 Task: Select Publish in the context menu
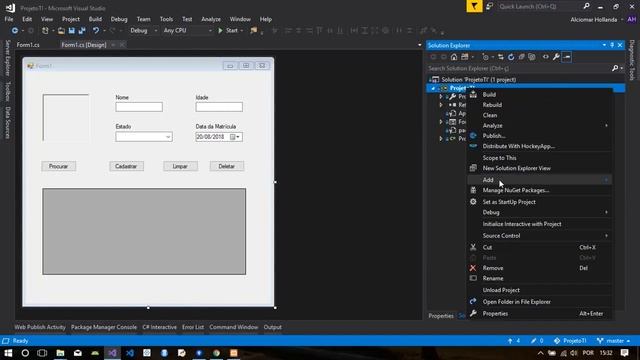[x=539, y=136]
